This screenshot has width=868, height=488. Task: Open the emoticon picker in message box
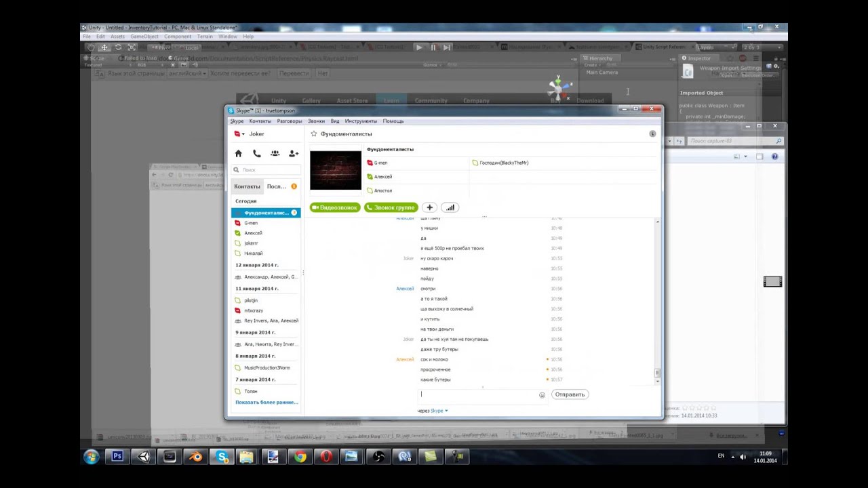[x=542, y=394]
